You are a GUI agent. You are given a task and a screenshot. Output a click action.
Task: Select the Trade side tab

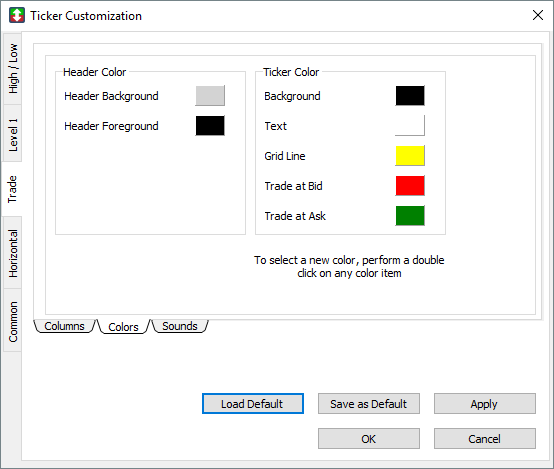(x=12, y=189)
